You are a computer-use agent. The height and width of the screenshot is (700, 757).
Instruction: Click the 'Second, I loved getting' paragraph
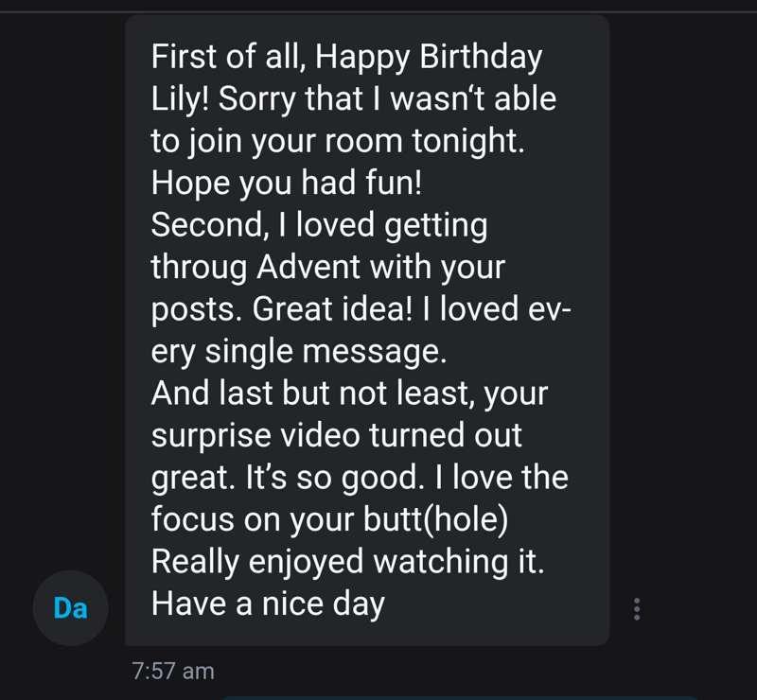(x=319, y=224)
